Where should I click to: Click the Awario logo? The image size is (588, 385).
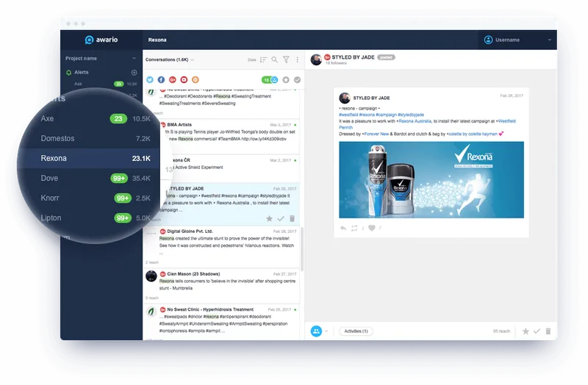click(101, 40)
